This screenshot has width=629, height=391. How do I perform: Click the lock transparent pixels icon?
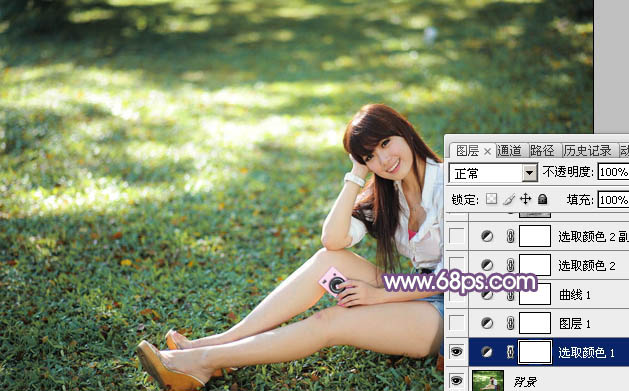[x=491, y=199]
